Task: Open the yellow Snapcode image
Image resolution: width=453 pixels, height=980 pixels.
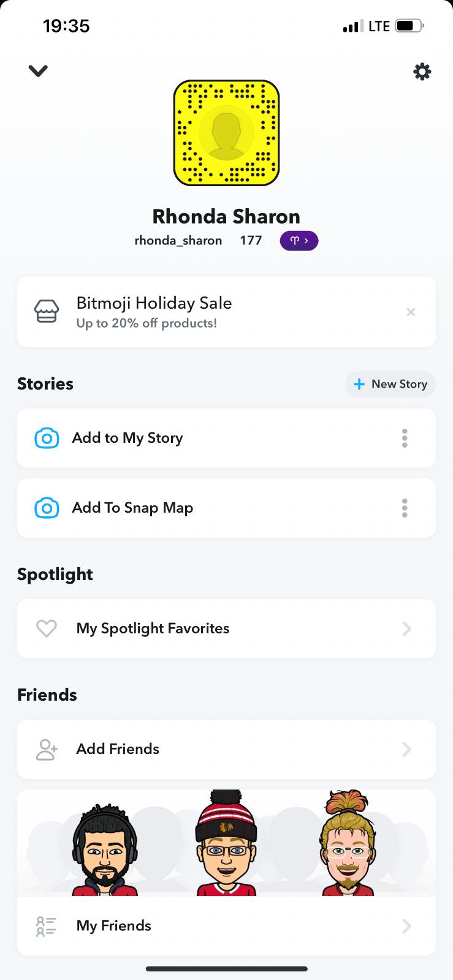Action: pos(226,133)
